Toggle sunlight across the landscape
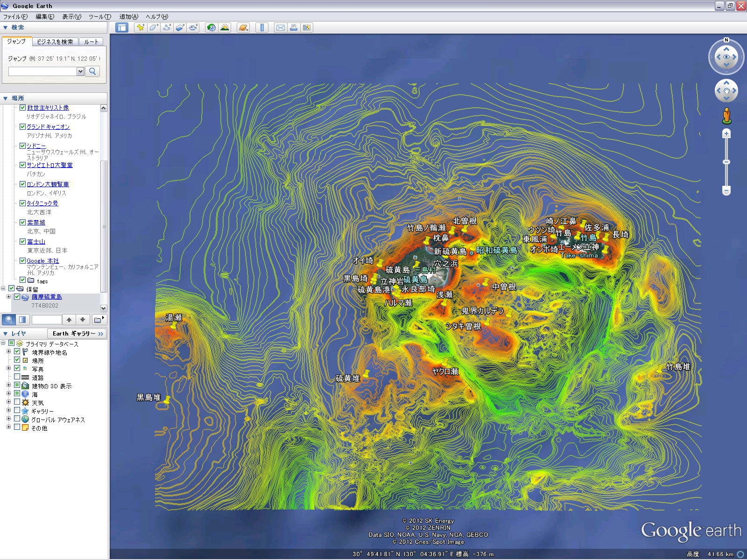 click(225, 28)
